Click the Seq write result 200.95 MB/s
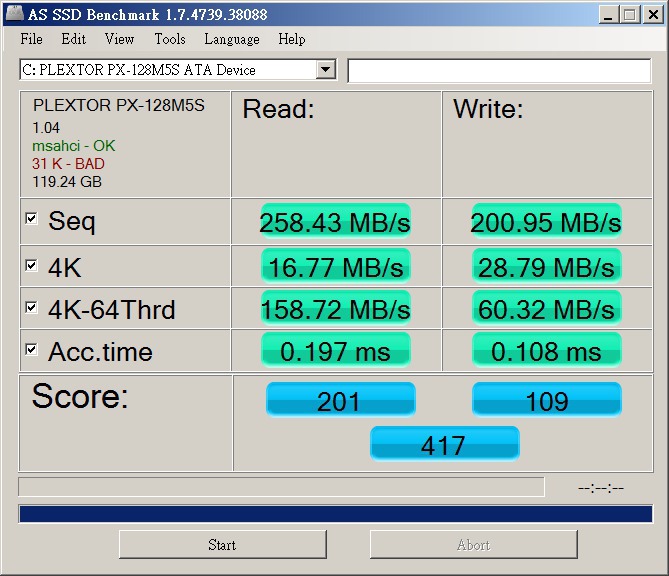 coord(546,221)
